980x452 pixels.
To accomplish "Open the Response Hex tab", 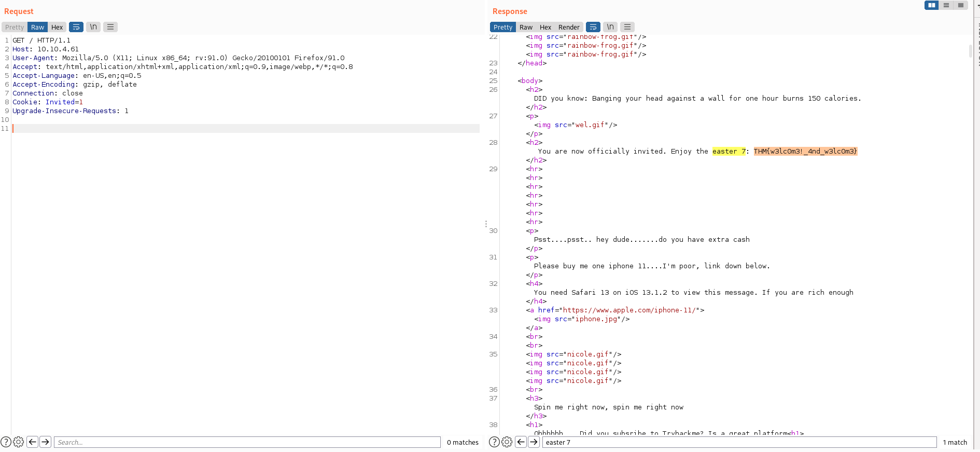I will coord(545,27).
